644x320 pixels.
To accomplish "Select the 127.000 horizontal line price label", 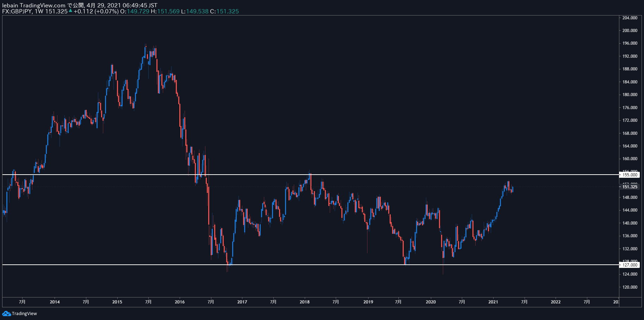I will coord(630,265).
